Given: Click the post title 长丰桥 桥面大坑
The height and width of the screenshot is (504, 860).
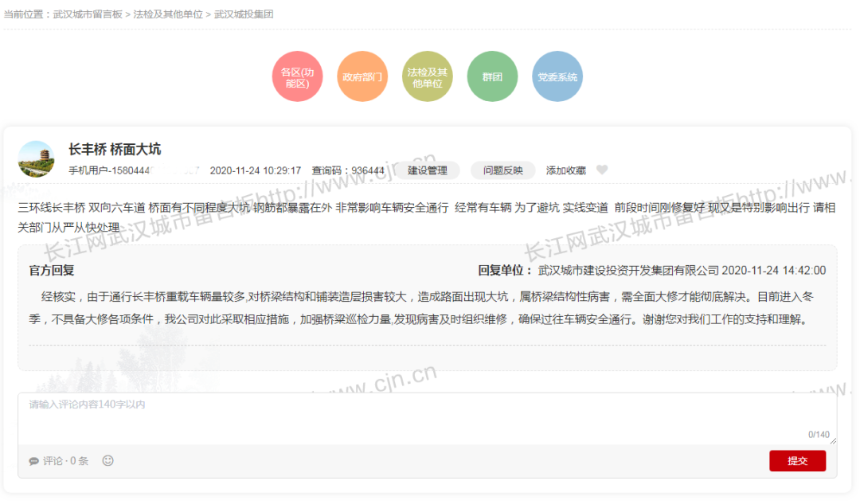Looking at the screenshot, I should click(x=115, y=150).
